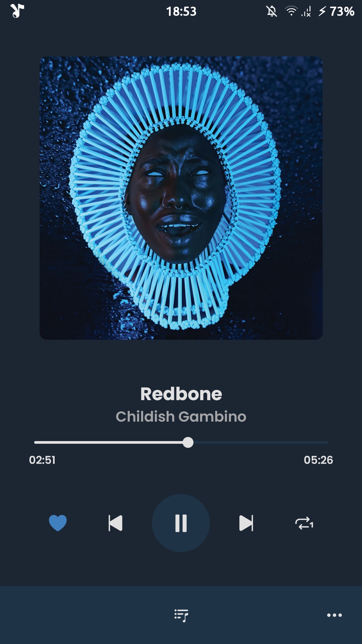
Task: Open the play queue icon
Action: tap(181, 615)
